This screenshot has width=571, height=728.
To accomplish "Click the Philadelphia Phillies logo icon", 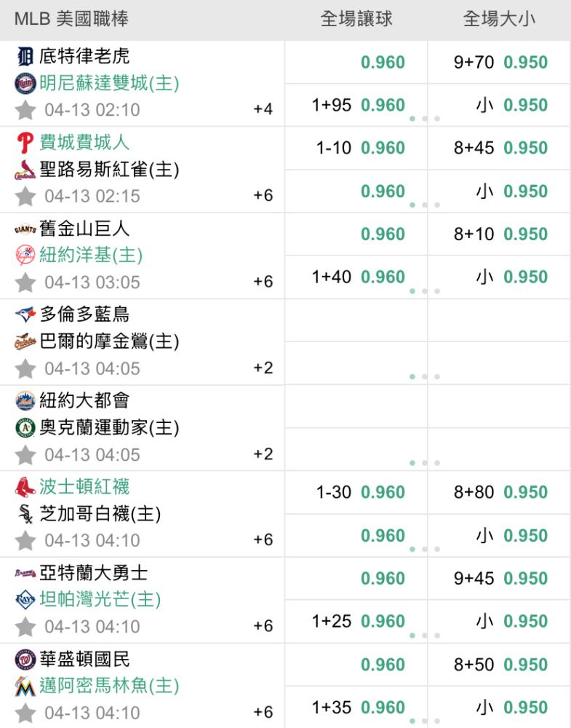I will click(25, 142).
